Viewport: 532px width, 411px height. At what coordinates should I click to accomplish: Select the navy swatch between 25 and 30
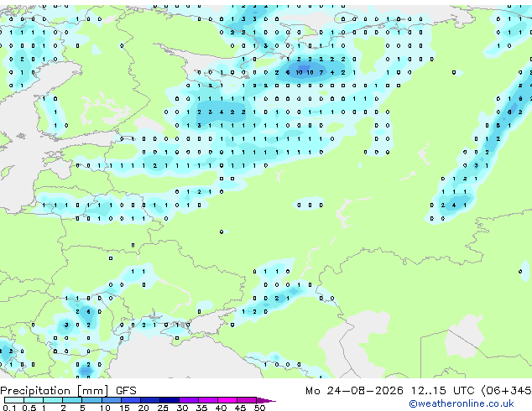click(170, 400)
